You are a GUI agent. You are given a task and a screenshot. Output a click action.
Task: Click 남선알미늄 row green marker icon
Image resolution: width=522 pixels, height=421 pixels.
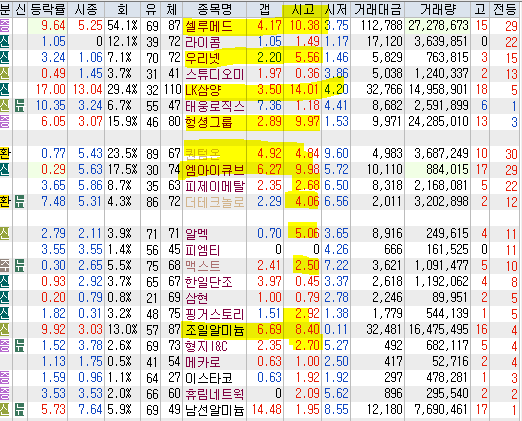[x=20, y=410]
